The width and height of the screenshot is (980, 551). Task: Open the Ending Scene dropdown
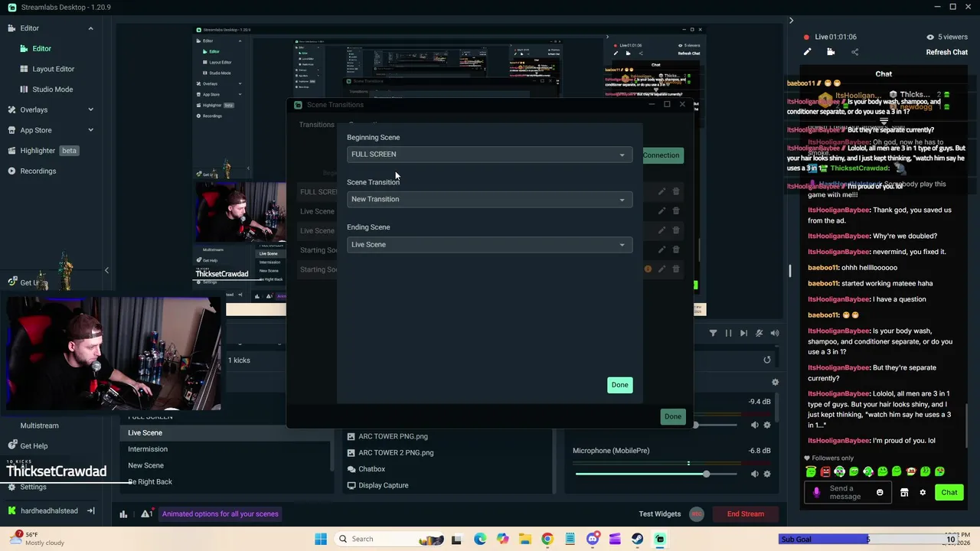(489, 245)
